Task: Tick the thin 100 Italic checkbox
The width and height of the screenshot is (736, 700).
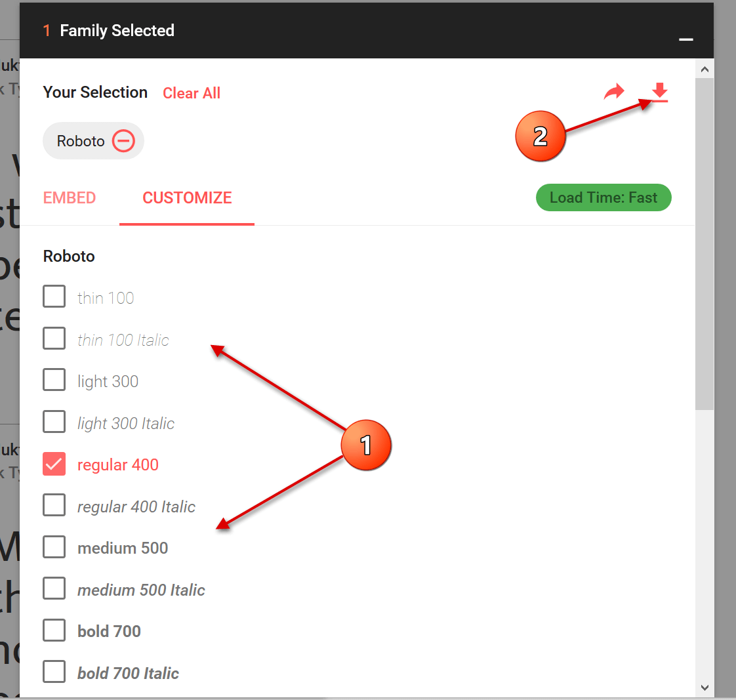Action: coord(54,339)
